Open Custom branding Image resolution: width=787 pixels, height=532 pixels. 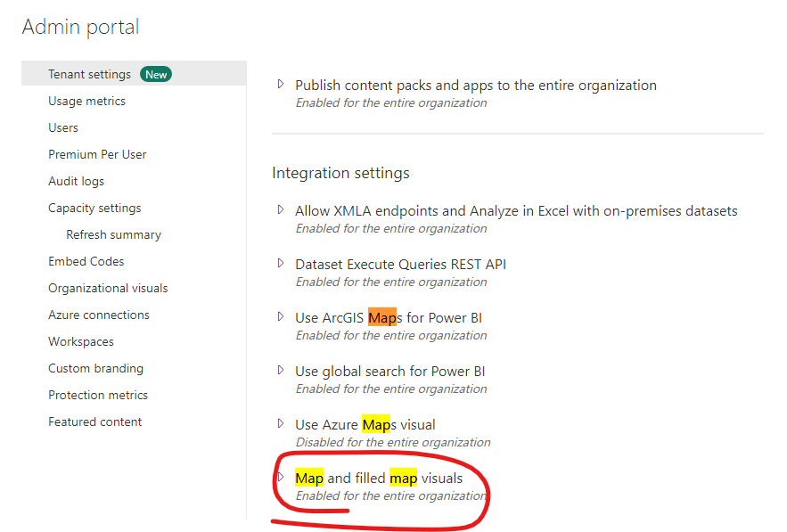click(x=96, y=368)
